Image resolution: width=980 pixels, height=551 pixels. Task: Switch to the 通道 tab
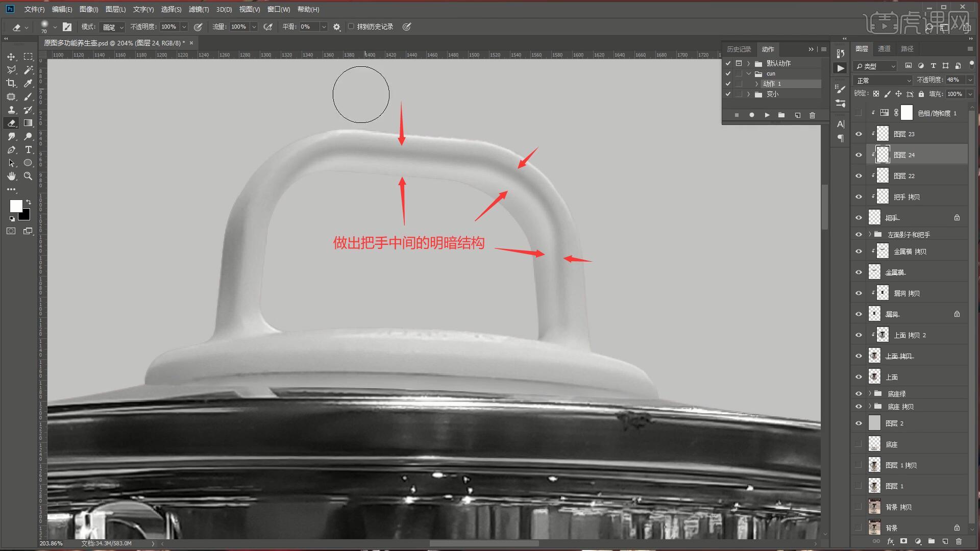pos(884,48)
